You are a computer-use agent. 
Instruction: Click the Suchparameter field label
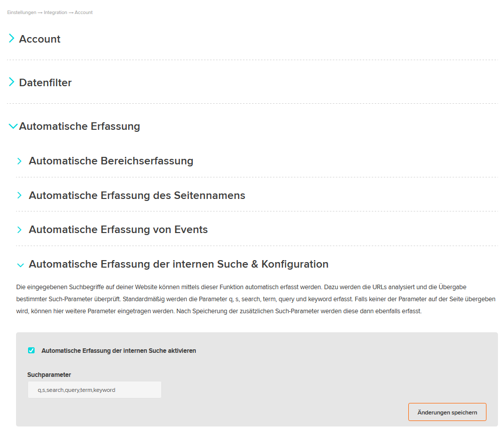[x=49, y=375]
